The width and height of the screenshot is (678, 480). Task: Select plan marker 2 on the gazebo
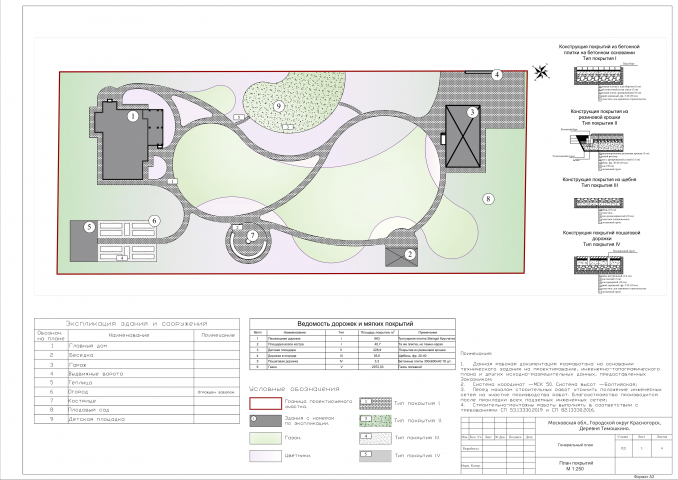410,254
